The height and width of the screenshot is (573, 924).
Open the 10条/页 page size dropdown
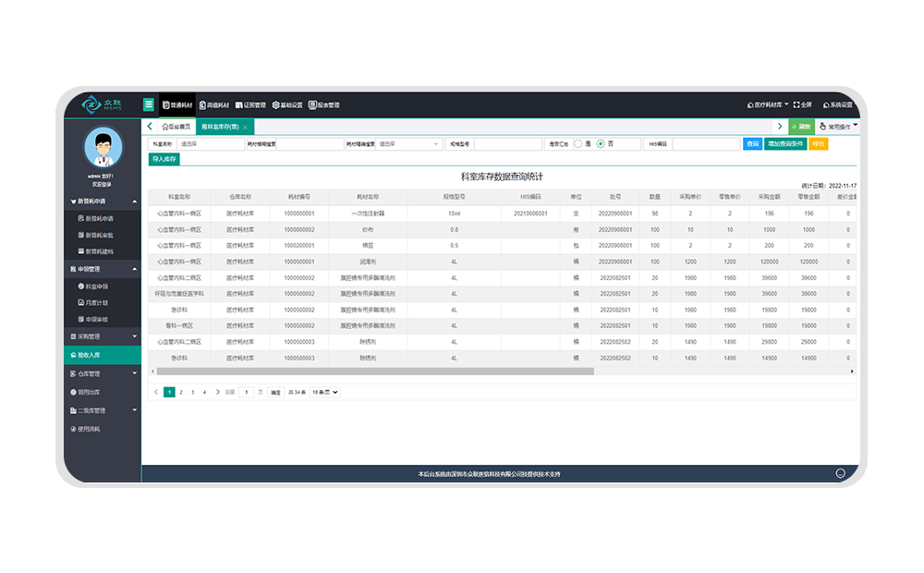(325, 392)
